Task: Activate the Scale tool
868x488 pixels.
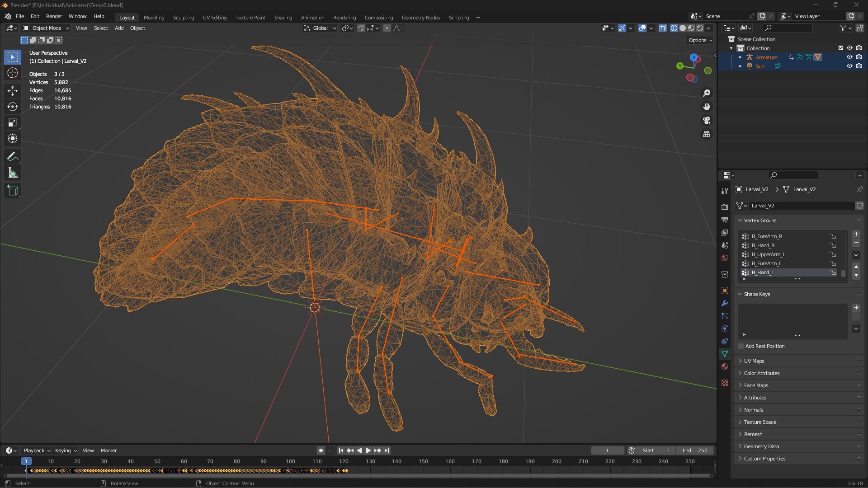Action: pyautogui.click(x=13, y=122)
